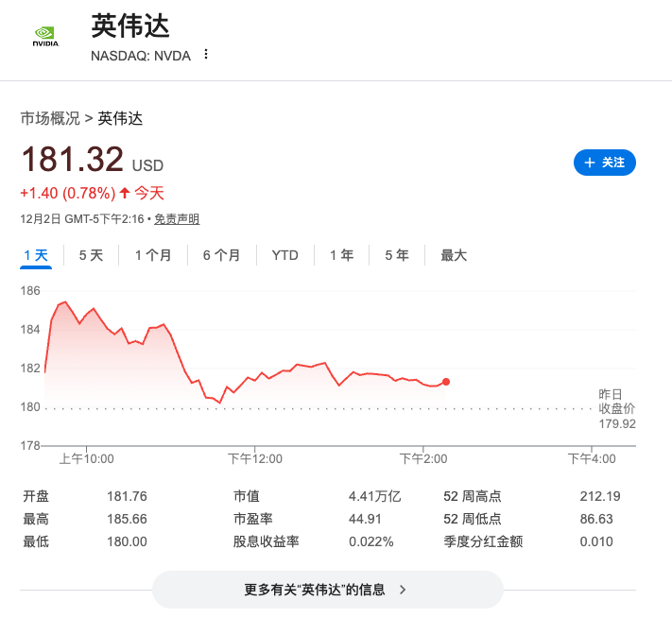Viewport: 672px width, 618px height.
Task: Go to 市场概况 breadcrumb link
Action: click(x=50, y=118)
